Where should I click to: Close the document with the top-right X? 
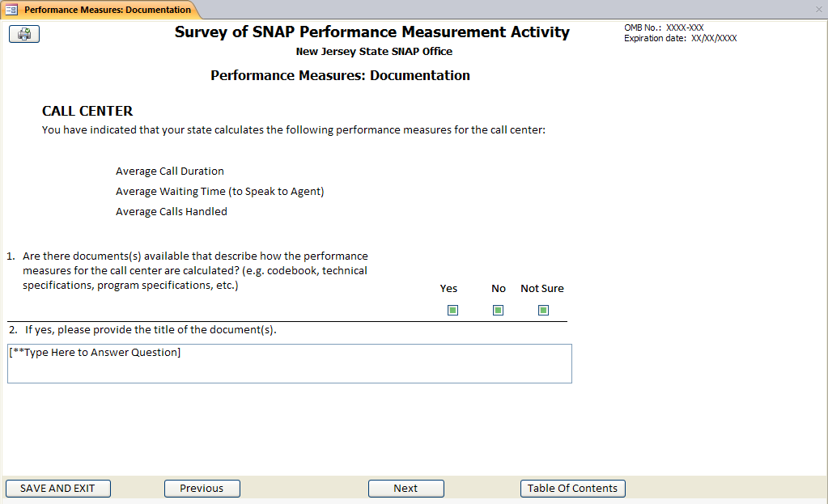click(x=818, y=9)
